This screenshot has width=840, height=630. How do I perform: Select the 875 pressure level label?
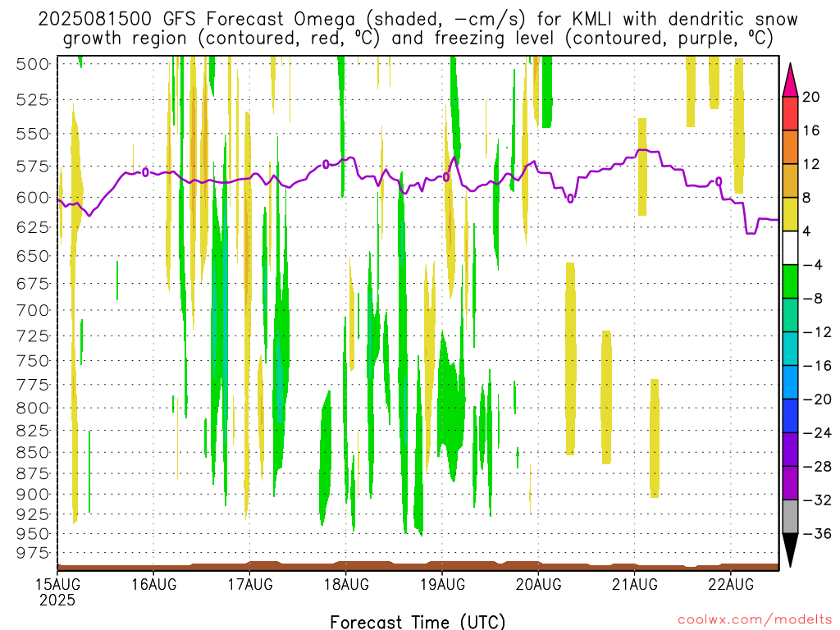tap(33, 473)
